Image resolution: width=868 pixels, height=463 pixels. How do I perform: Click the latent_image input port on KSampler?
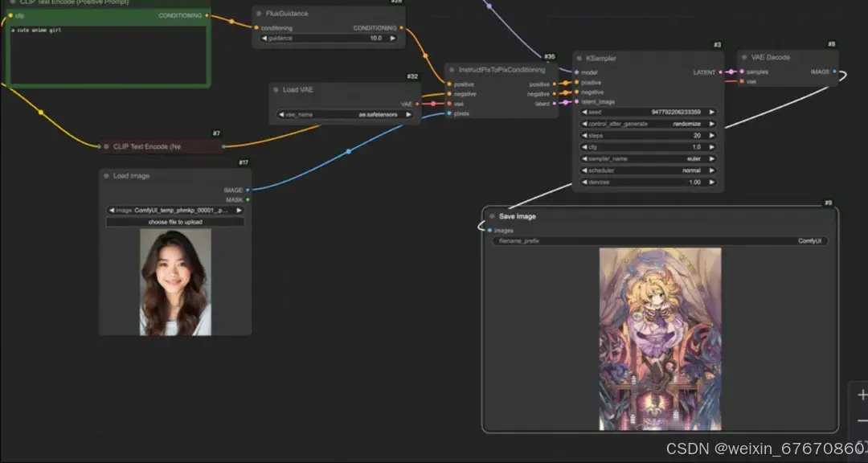pyautogui.click(x=576, y=102)
